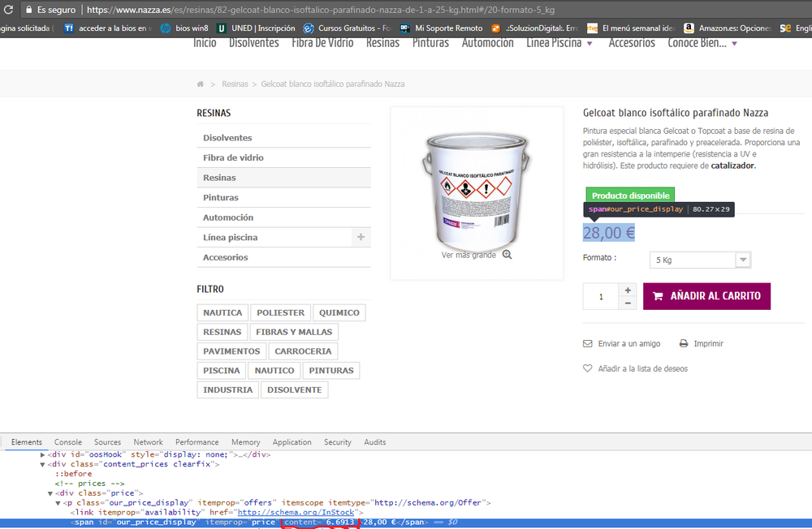Switch to the Performance tab in DevTools
Screen dimensions: 812x529
coord(197,442)
